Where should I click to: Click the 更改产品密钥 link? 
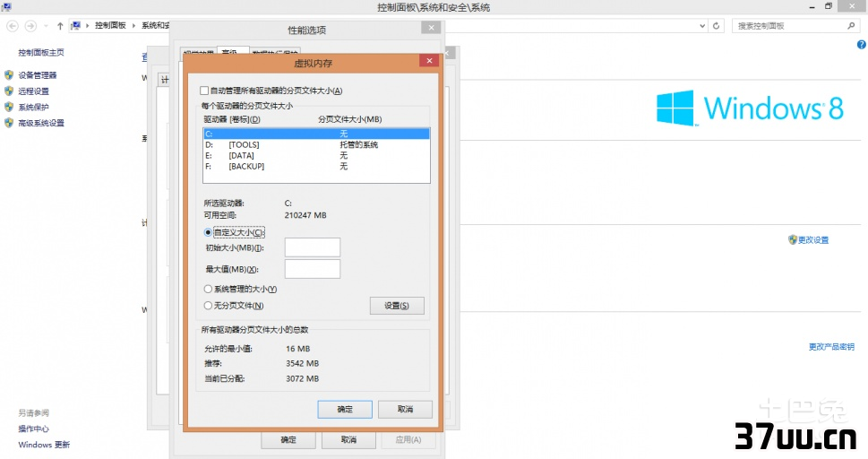pos(831,346)
